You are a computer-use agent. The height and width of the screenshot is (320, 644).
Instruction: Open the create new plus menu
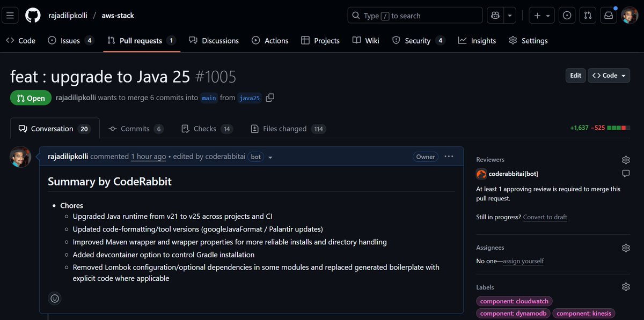(x=541, y=16)
